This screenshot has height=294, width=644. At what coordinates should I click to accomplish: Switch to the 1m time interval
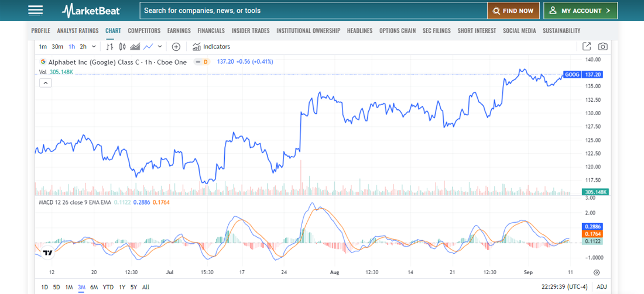[x=43, y=47]
